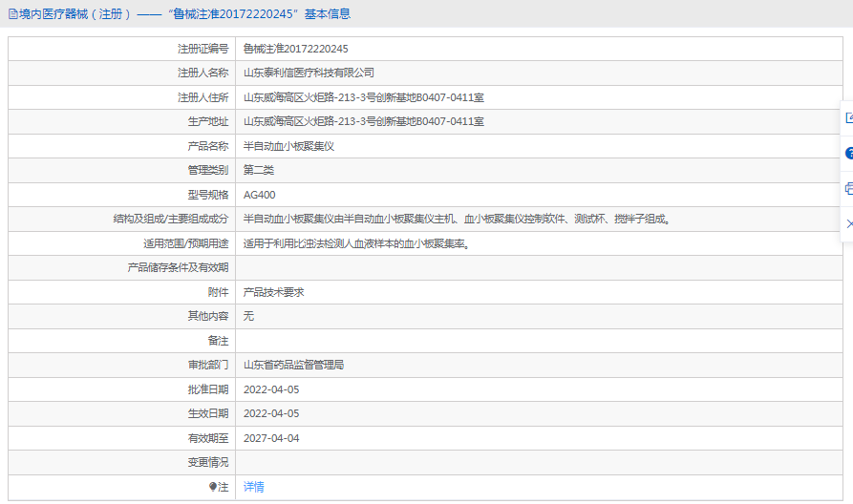
Task: Close the right floating sidebar with X
Action: click(850, 223)
